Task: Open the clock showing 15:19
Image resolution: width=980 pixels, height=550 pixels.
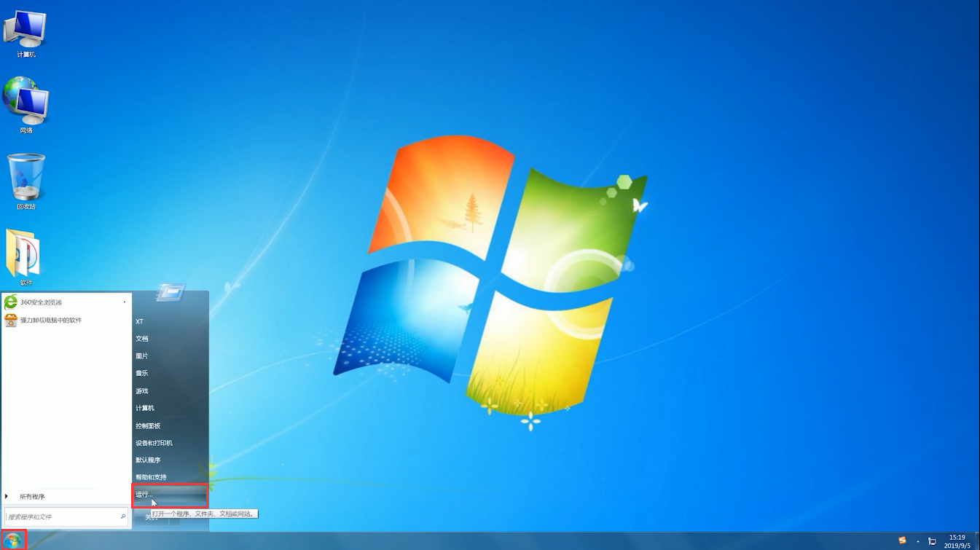Action: pos(957,541)
